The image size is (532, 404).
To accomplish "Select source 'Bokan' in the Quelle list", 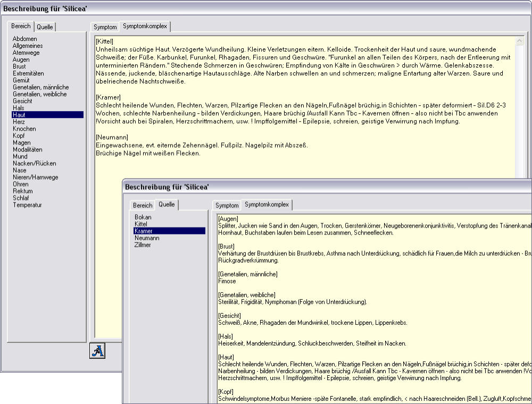I will [x=143, y=217].
